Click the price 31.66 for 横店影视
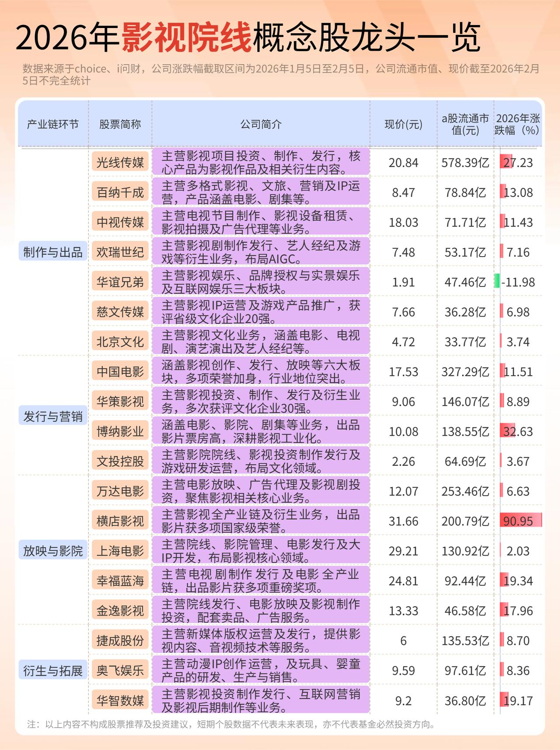 pos(403,521)
